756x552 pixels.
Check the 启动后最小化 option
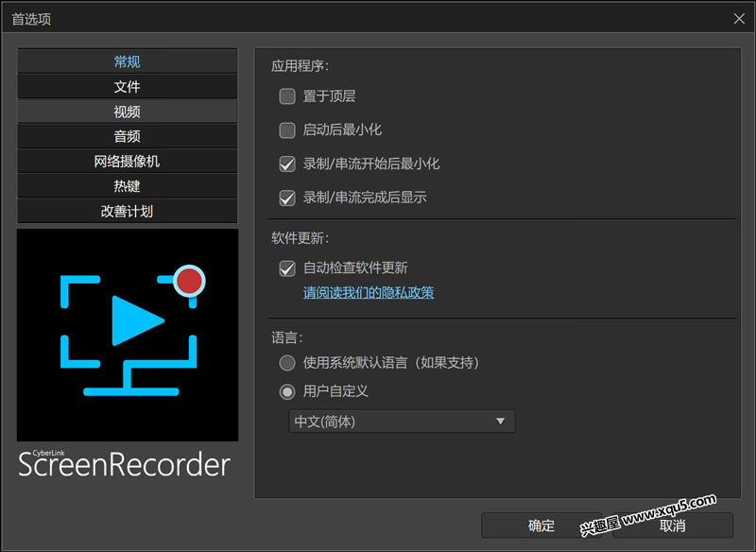click(x=287, y=129)
